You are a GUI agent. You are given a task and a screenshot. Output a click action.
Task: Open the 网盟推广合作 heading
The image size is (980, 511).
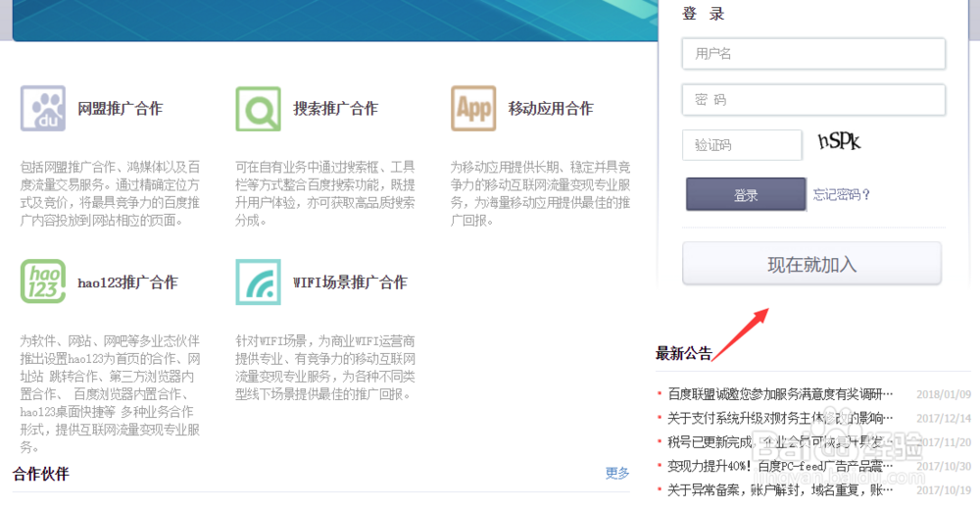coord(120,109)
